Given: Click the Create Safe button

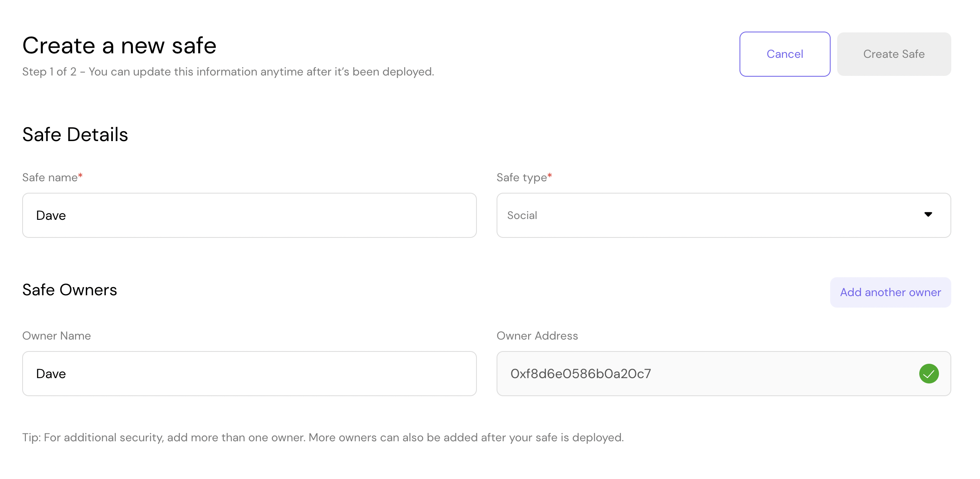Looking at the screenshot, I should (894, 54).
